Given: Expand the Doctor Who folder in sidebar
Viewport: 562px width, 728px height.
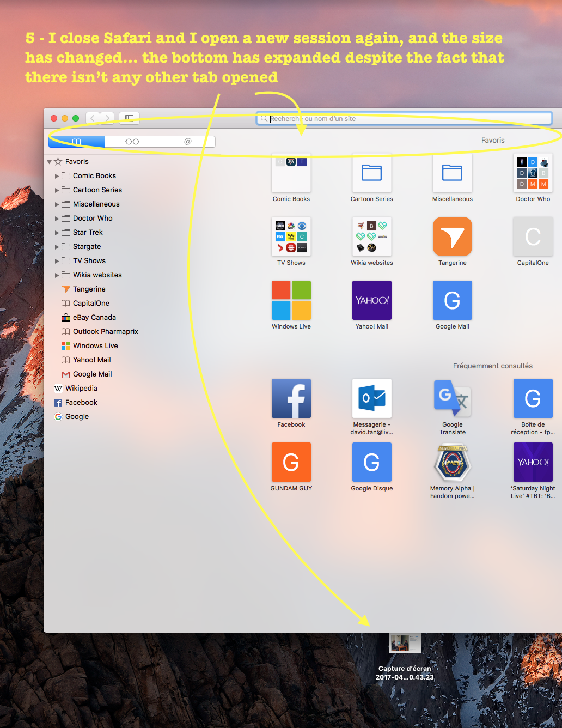Looking at the screenshot, I should [57, 219].
